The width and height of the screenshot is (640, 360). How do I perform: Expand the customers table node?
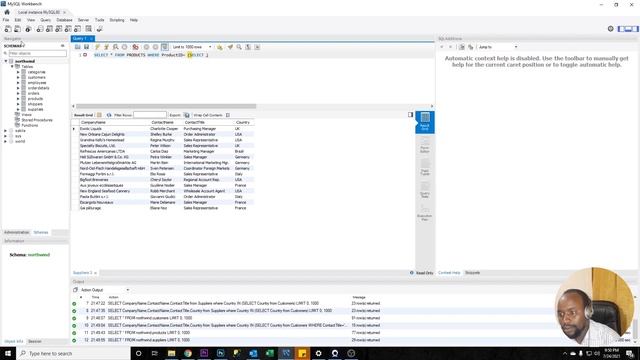point(18,77)
